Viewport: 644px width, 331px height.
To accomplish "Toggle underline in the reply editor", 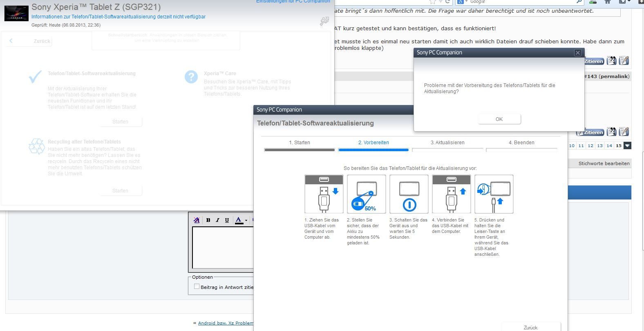I will [x=227, y=220].
